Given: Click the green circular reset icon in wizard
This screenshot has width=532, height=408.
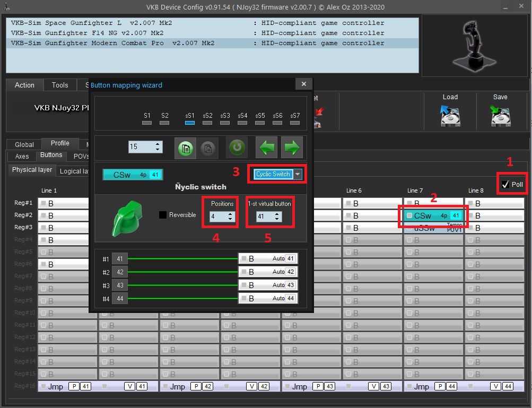Looking at the screenshot, I should pyautogui.click(x=237, y=147).
